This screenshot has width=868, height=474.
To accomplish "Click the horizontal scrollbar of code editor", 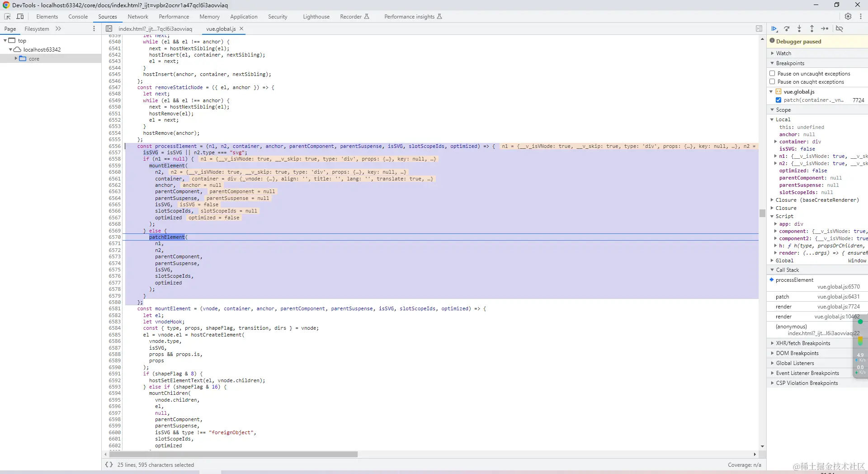I will pyautogui.click(x=233, y=454).
